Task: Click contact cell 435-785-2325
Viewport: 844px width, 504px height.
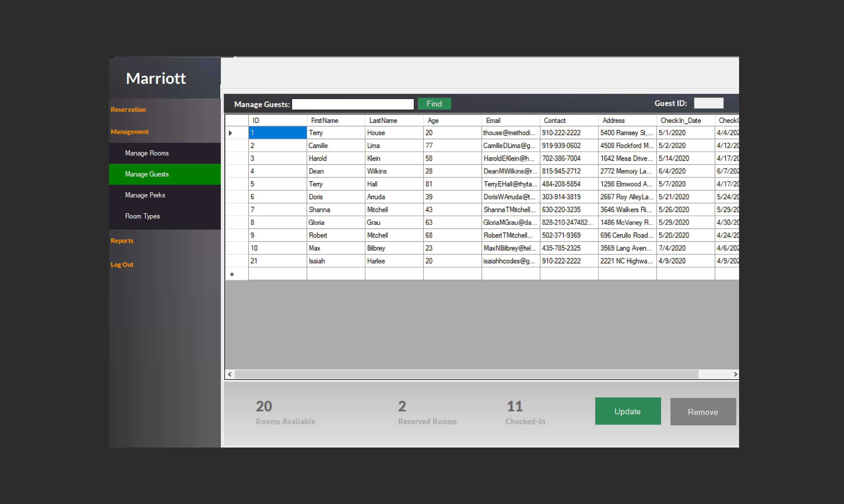Action: coord(569,248)
